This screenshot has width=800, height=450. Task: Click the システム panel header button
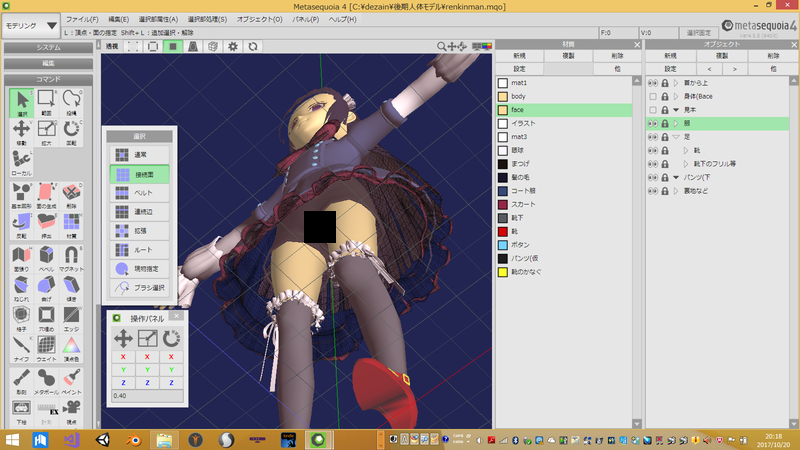click(x=48, y=47)
